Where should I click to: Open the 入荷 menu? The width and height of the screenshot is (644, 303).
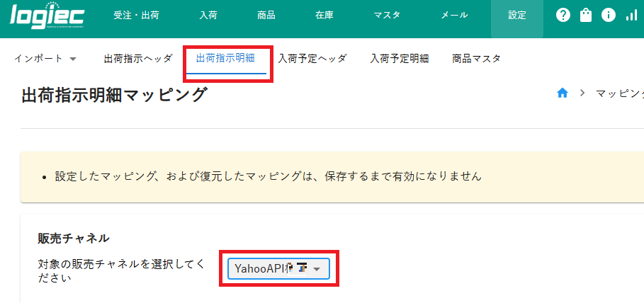tap(208, 16)
